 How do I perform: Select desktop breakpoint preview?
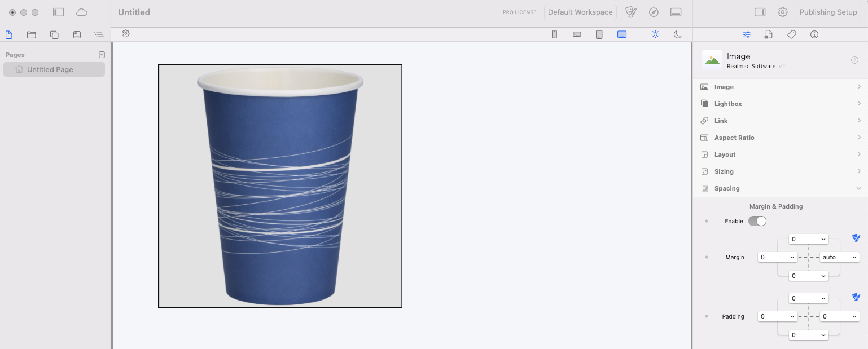tap(622, 34)
